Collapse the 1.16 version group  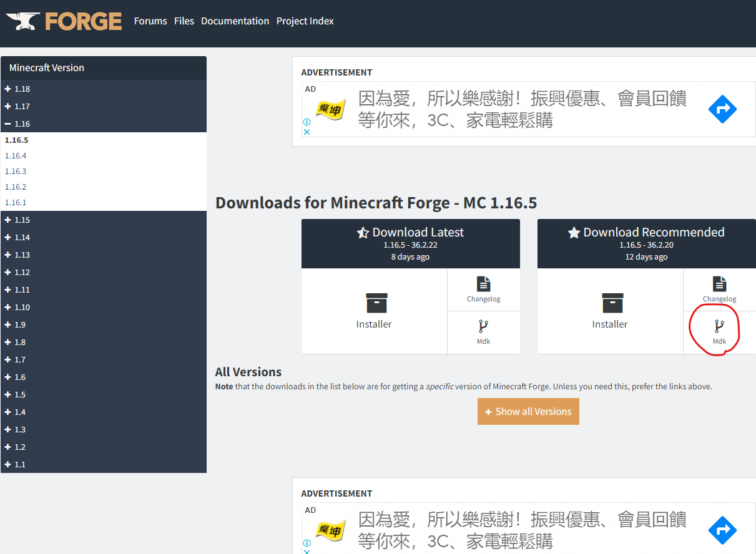tap(104, 124)
